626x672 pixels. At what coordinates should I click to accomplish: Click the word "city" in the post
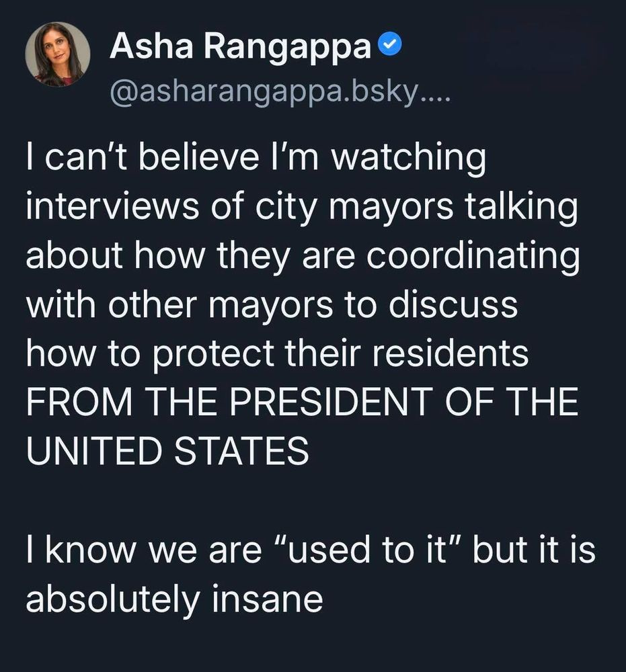pyautogui.click(x=286, y=209)
